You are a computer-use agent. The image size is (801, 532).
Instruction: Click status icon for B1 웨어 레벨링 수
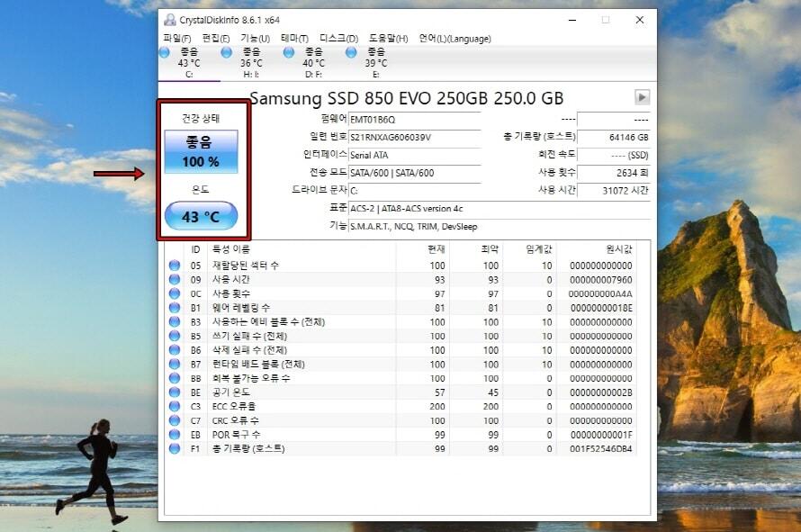pyautogui.click(x=175, y=308)
